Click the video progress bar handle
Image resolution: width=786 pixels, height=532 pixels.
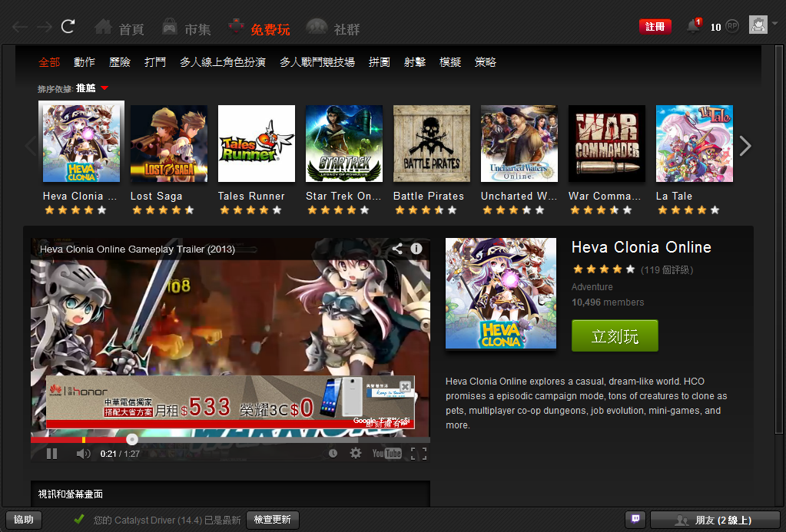point(132,439)
